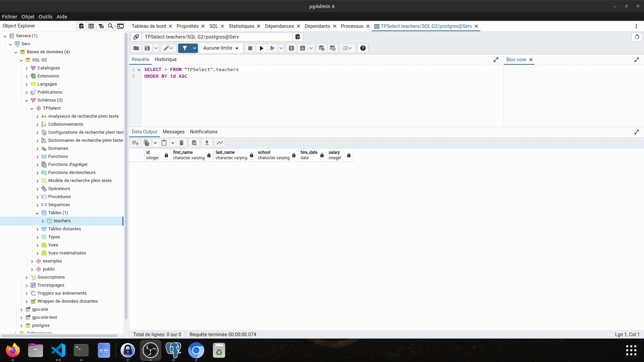The width and height of the screenshot is (644, 362).
Task: Close the Processus tab
Action: (368, 26)
